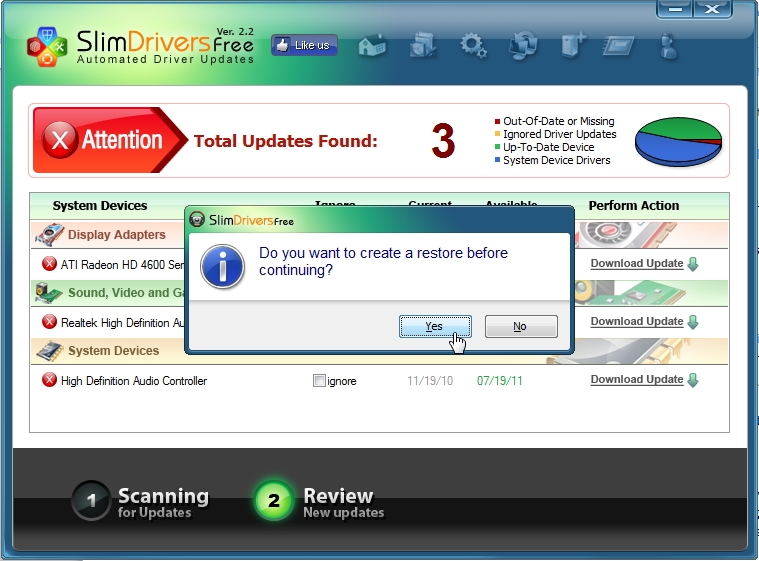The width and height of the screenshot is (759, 561).
Task: Click the Like us thumbs-up button
Action: point(304,45)
